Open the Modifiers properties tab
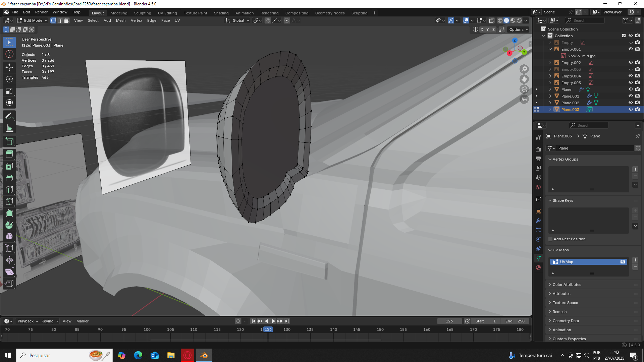 pyautogui.click(x=538, y=221)
